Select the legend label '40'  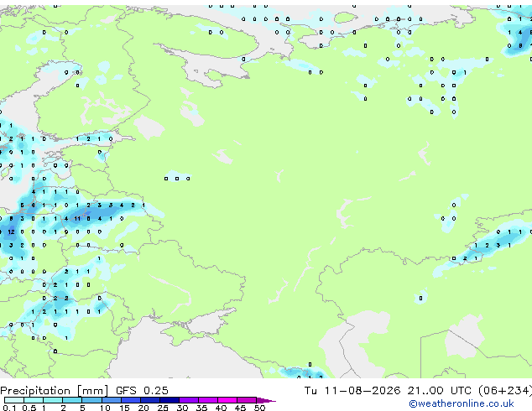[221, 408]
